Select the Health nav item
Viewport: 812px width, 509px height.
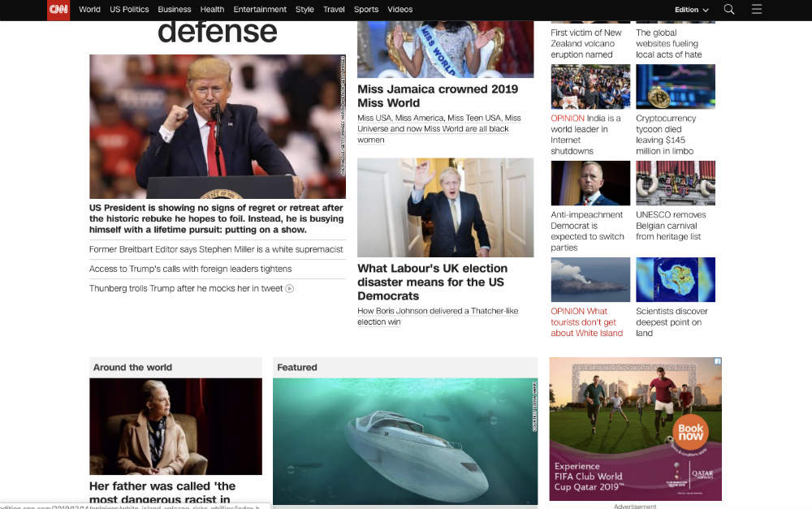pos(212,9)
